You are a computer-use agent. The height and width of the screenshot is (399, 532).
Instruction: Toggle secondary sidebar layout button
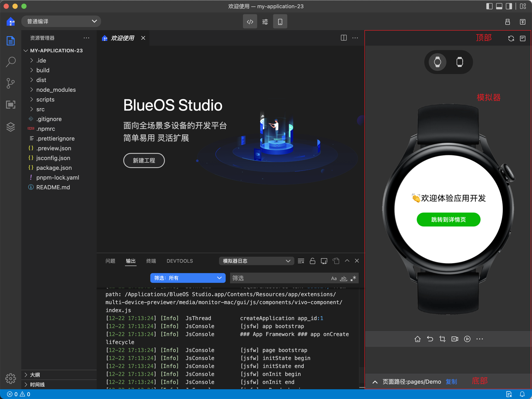coord(509,6)
